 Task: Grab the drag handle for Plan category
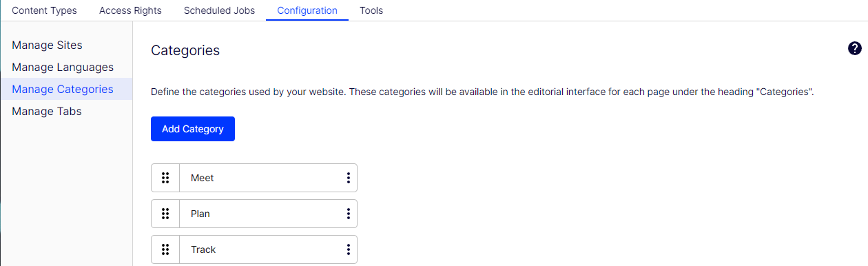(x=165, y=214)
